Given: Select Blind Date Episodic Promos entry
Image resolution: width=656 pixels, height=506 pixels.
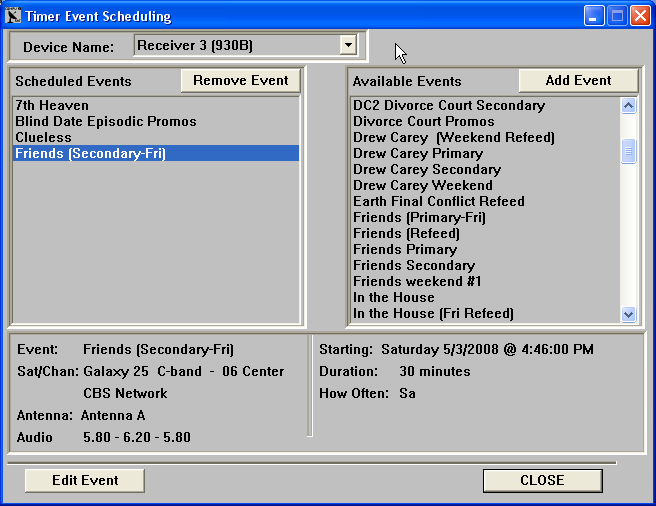Looking at the screenshot, I should (x=105, y=121).
